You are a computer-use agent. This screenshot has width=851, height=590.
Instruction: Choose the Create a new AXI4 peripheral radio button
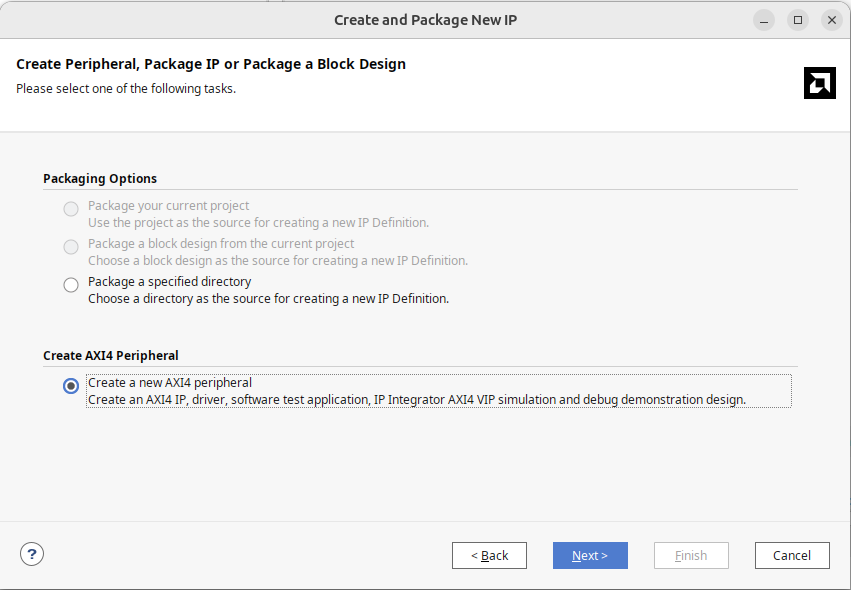(71, 386)
